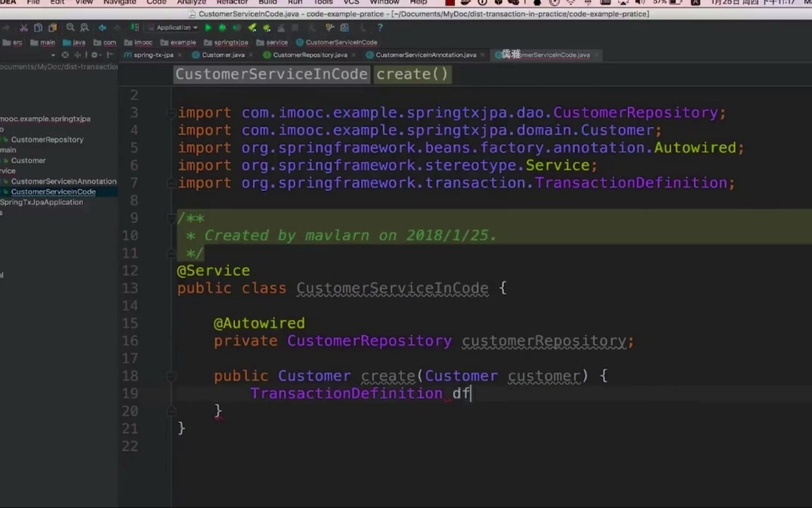Open the VCS menu
812x508 pixels.
point(351,2)
